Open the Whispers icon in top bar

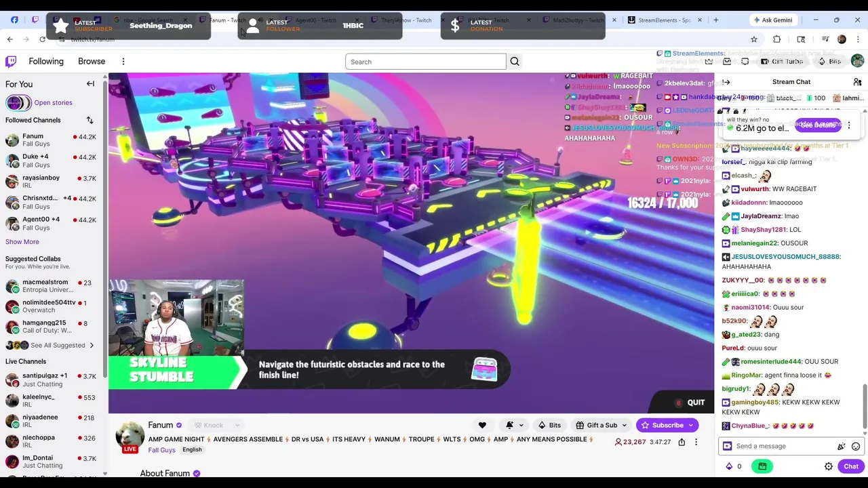pos(745,62)
